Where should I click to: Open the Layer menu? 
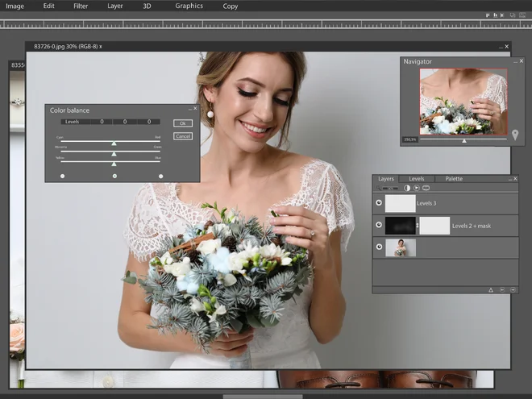point(115,6)
